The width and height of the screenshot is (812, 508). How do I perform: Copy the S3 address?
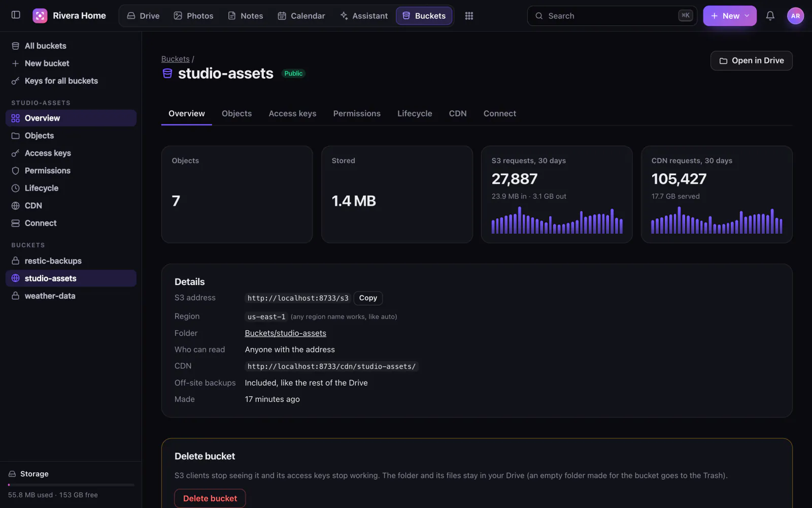pos(368,298)
